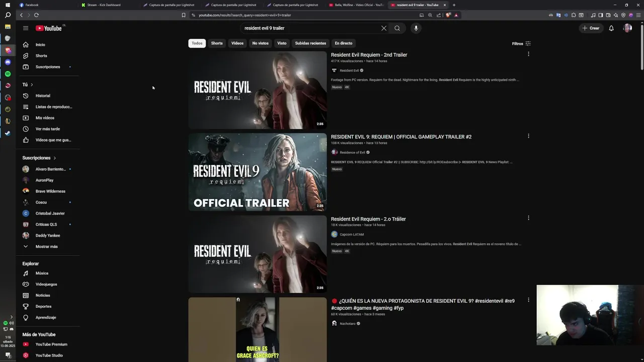Reload the page in browser toolbar
The image size is (644, 362).
click(36, 15)
